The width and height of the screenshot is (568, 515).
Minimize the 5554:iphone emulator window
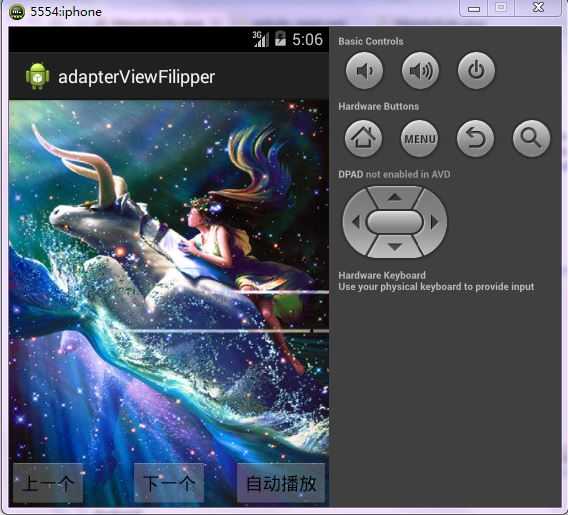[474, 8]
